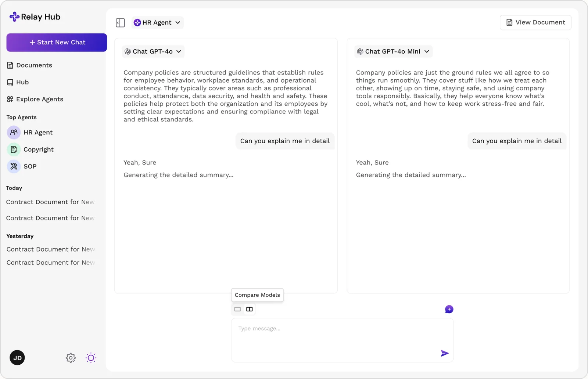Click the document icon in View Document

tap(509, 22)
